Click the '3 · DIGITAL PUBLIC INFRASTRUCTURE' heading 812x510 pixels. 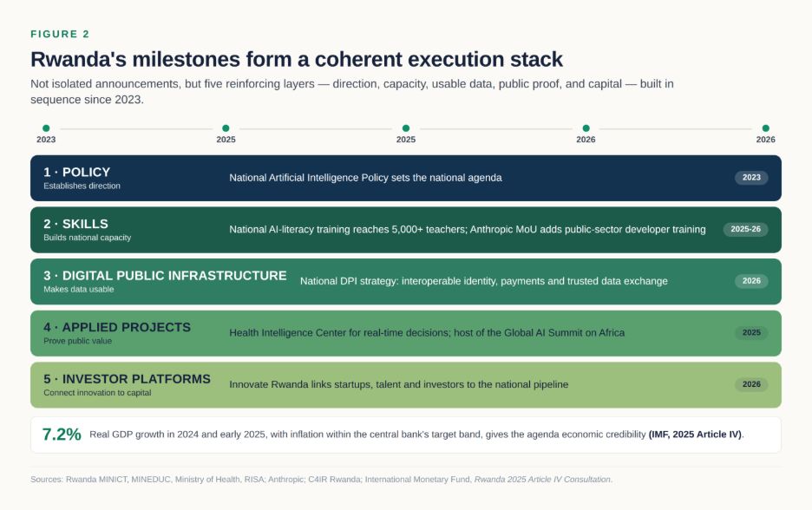coord(165,276)
